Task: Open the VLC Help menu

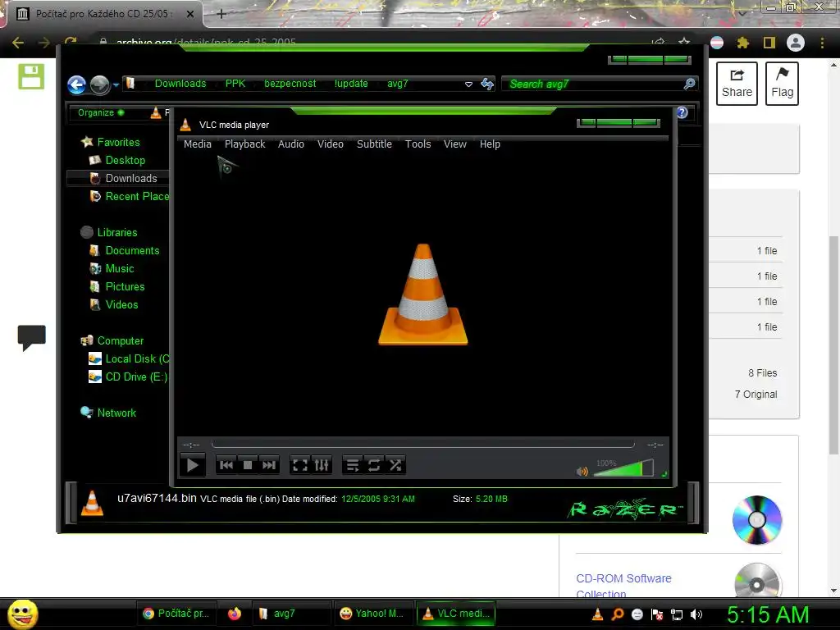Action: tap(490, 144)
